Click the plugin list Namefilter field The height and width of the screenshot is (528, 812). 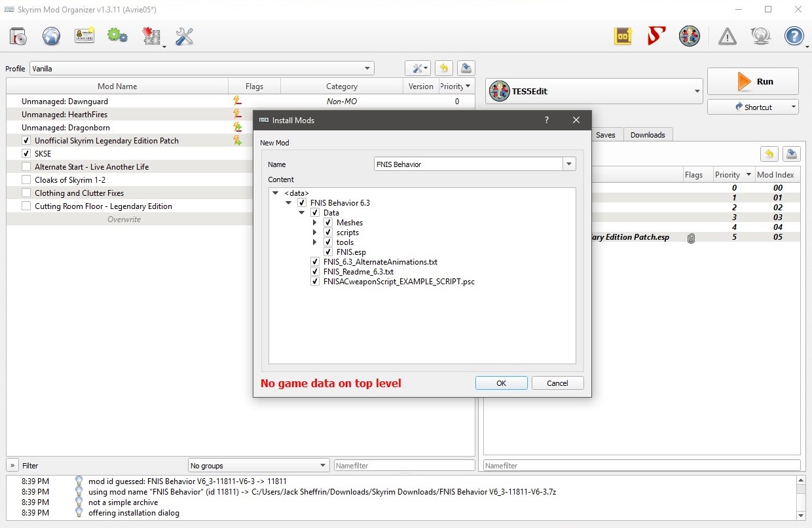pyautogui.click(x=642, y=466)
